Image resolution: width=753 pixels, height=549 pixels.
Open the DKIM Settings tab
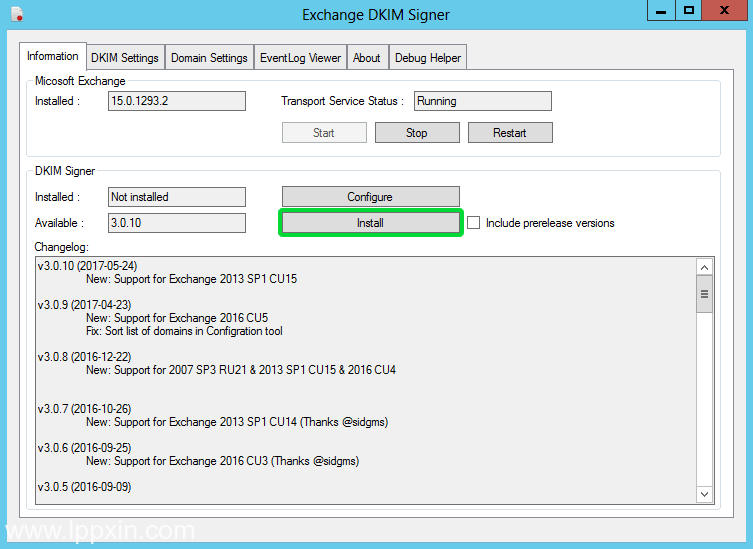[x=125, y=58]
